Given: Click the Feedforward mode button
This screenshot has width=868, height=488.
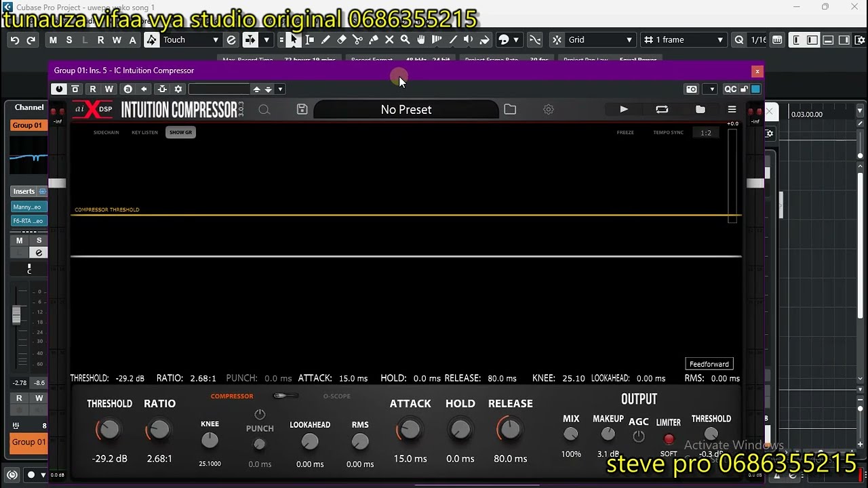Looking at the screenshot, I should 709,364.
